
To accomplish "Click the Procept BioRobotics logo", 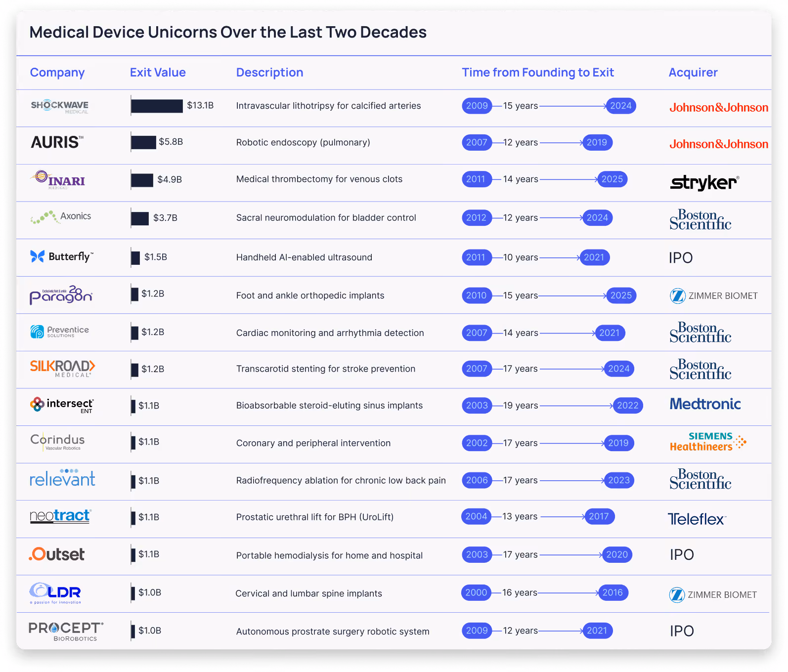I will pyautogui.click(x=66, y=631).
